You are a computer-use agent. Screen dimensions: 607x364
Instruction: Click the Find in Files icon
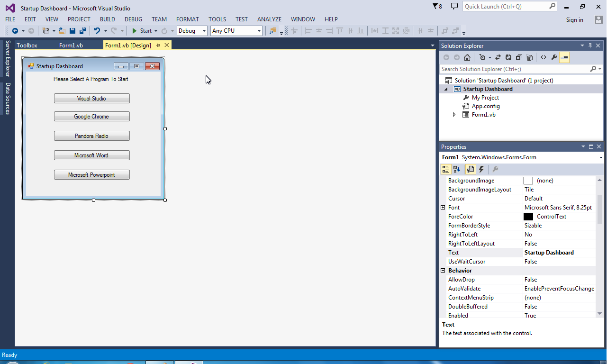pyautogui.click(x=273, y=31)
